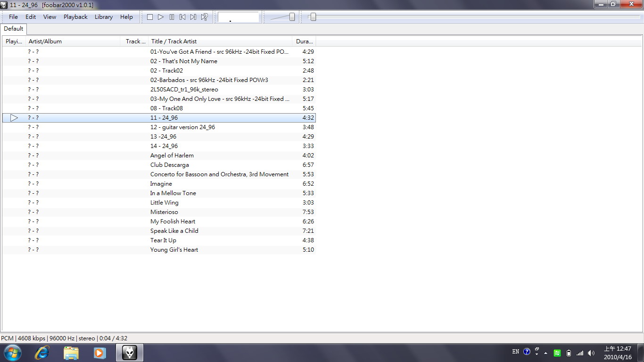
Task: Click the playing indicator arrow on 11 - 24_96
Action: (x=14, y=118)
